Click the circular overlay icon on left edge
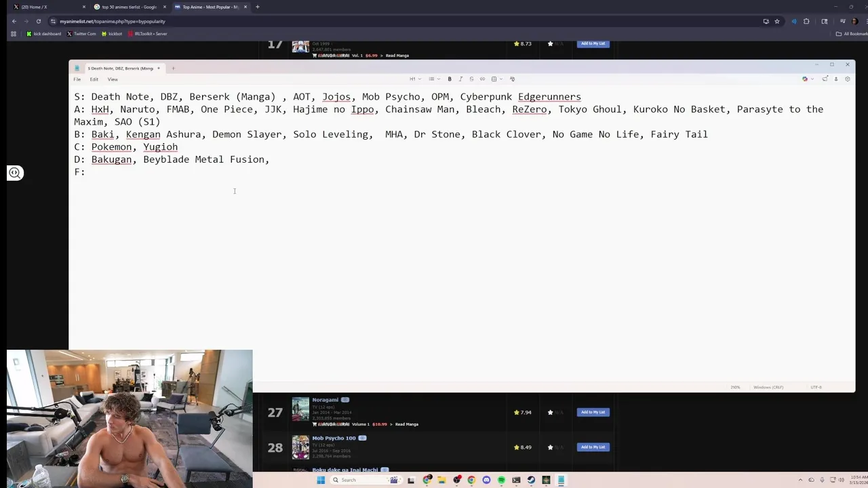Viewport: 868px width, 488px height. 14,173
